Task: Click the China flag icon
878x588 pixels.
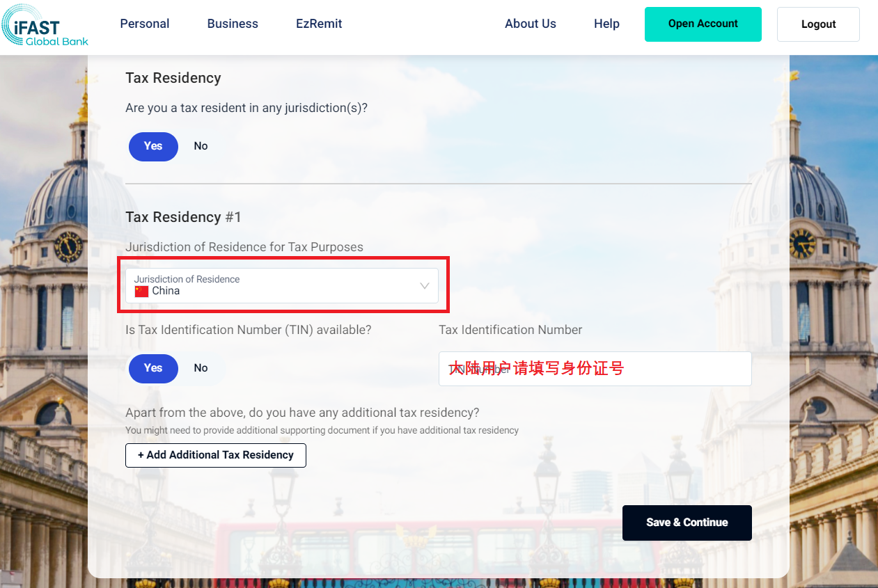Action: click(x=141, y=292)
